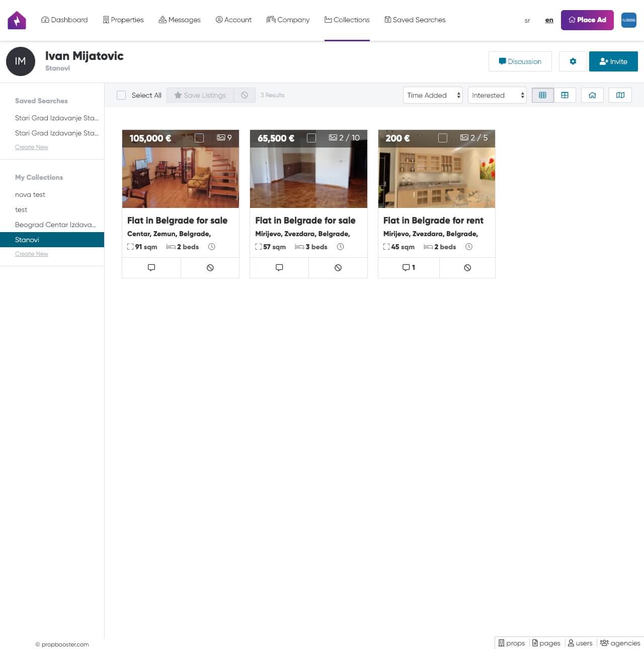This screenshot has height=649, width=644.
Task: Click the Invite button
Action: [x=613, y=61]
